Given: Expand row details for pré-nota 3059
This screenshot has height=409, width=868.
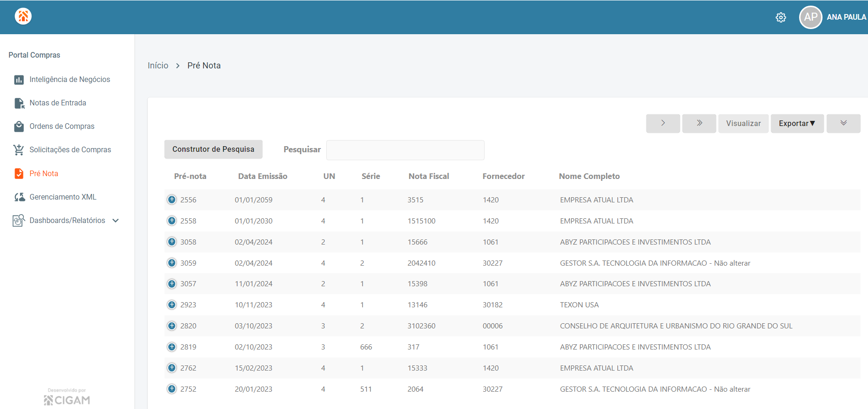Looking at the screenshot, I should [172, 263].
